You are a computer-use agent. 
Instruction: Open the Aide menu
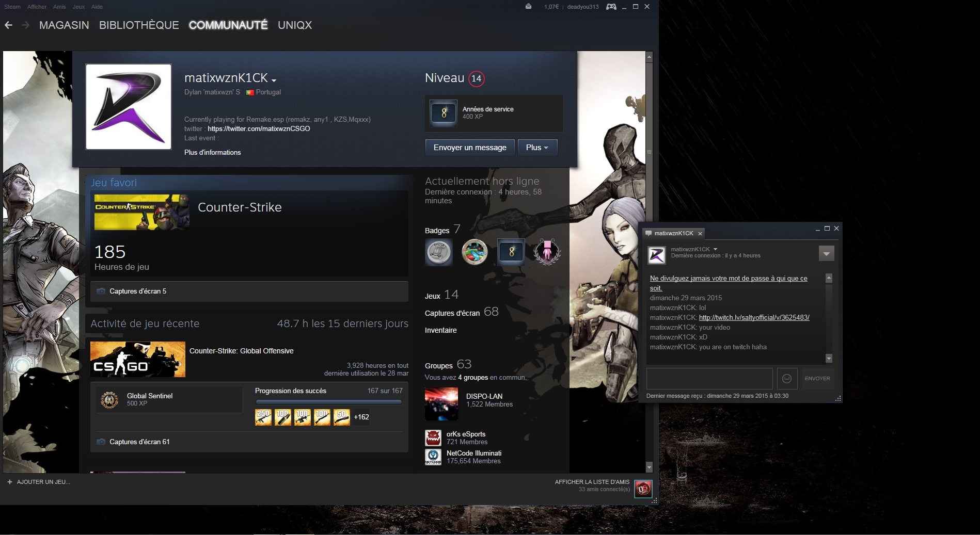coord(97,7)
